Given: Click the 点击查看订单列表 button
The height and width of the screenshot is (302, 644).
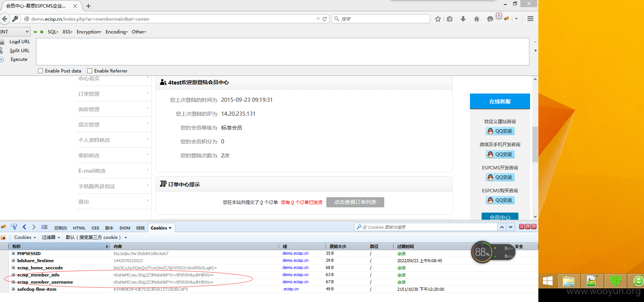Looking at the screenshot, I should click(x=355, y=202).
